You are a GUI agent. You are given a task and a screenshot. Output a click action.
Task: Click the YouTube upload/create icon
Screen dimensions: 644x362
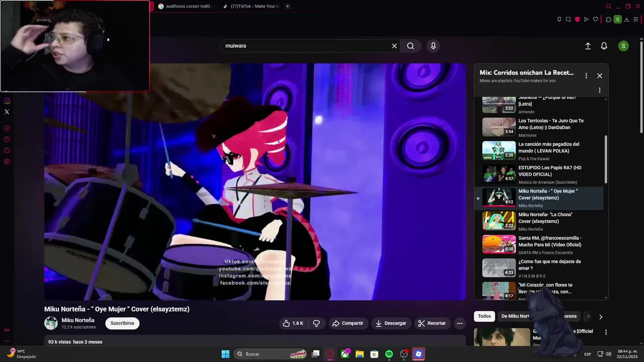tap(588, 46)
